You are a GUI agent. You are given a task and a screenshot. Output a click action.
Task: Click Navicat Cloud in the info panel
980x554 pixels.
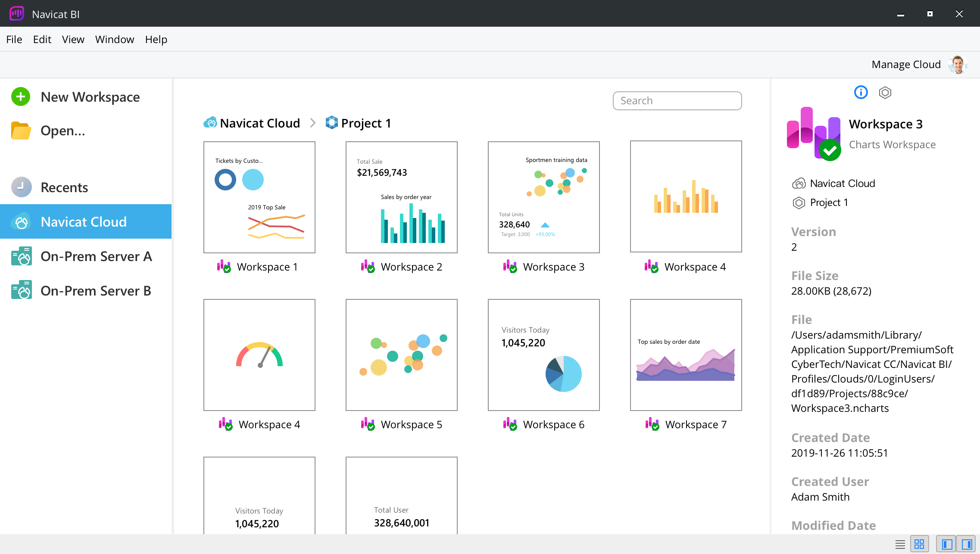pos(842,183)
